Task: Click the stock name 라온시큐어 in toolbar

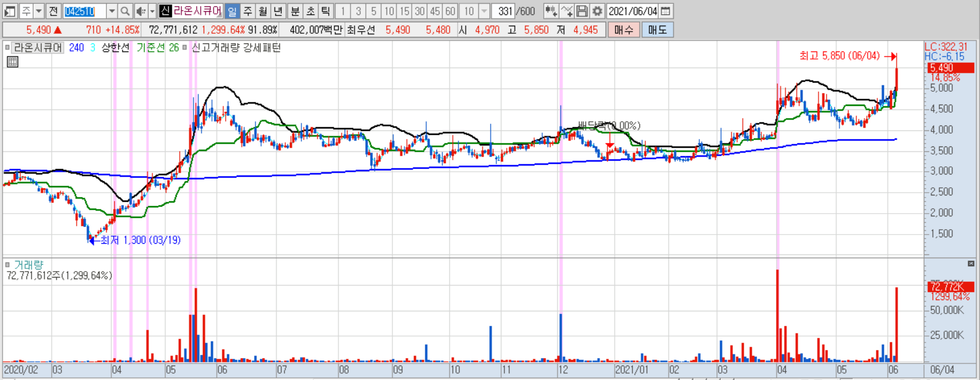Action: pyautogui.click(x=197, y=11)
